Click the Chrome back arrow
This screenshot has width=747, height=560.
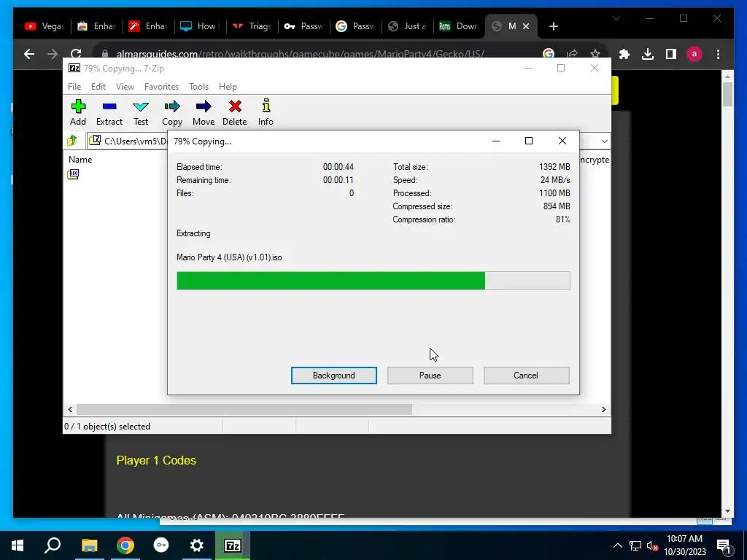(x=29, y=54)
